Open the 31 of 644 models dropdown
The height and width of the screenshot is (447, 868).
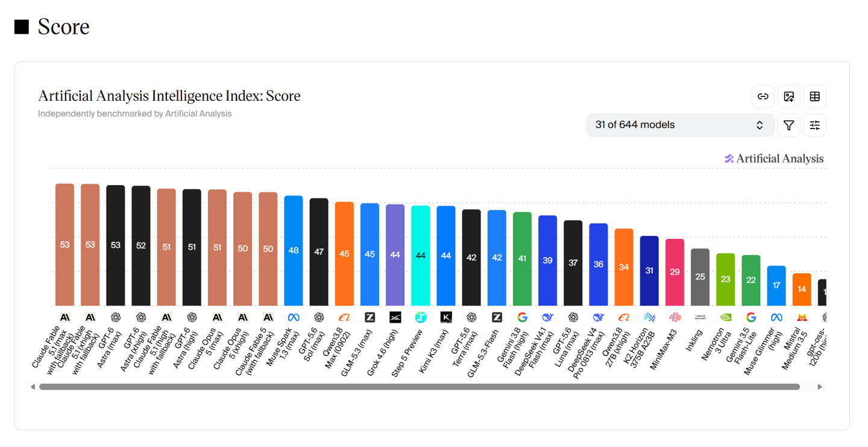(x=680, y=125)
